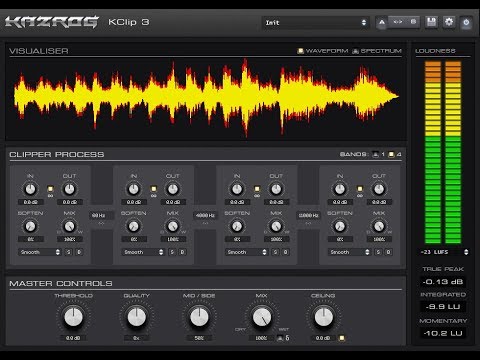The width and height of the screenshot is (480, 360).
Task: Click band 4 SOFTEN knob
Action: [340, 227]
